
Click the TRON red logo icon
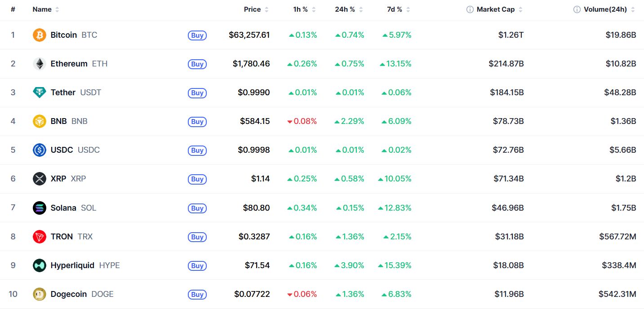[40, 236]
